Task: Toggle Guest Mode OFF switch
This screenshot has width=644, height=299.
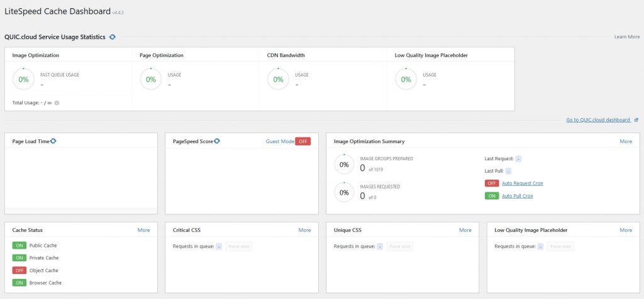Action: pyautogui.click(x=303, y=141)
